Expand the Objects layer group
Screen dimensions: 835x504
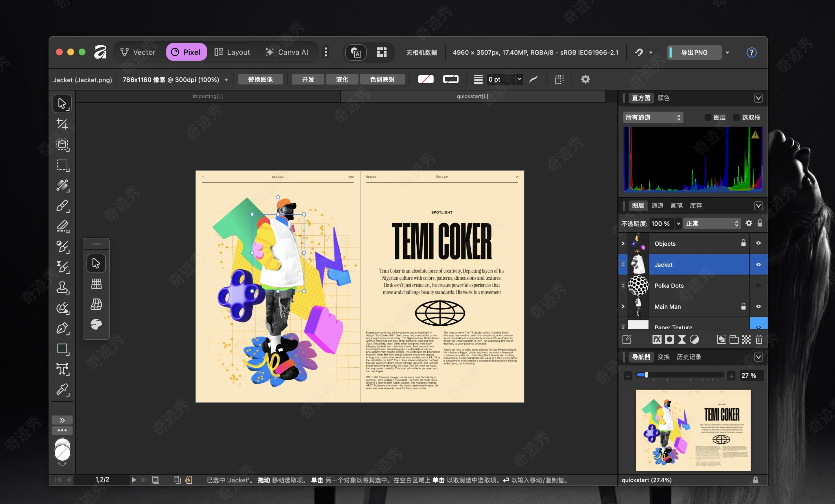pos(622,244)
